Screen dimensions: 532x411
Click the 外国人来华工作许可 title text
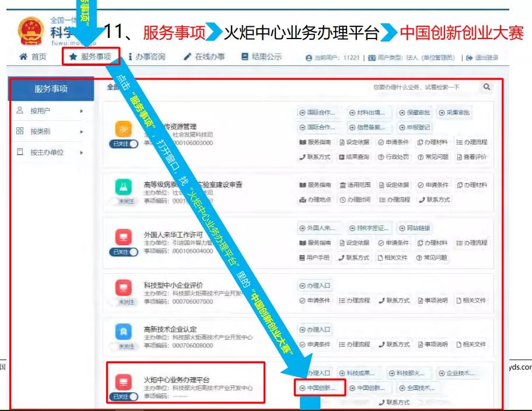pos(173,235)
